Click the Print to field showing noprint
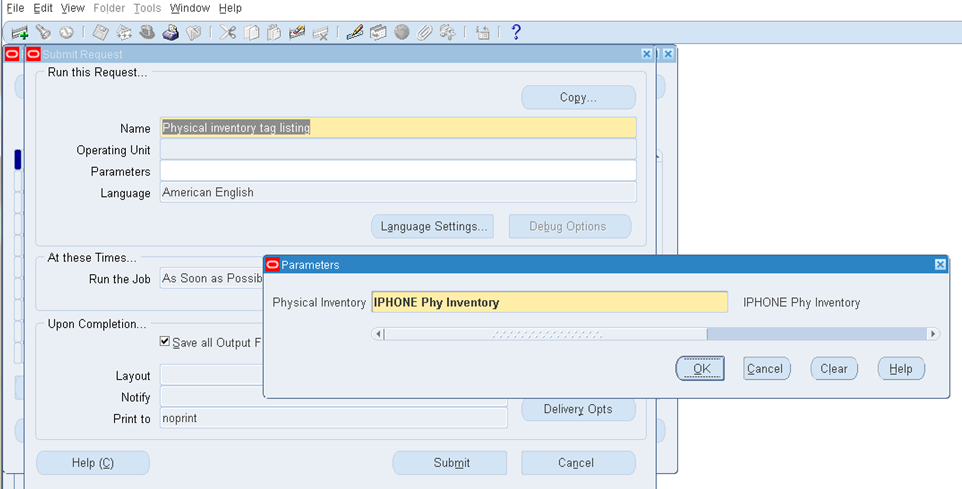This screenshot has height=489, width=962. [334, 418]
